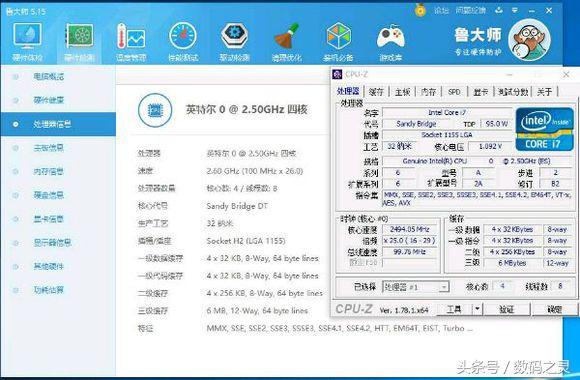The width and height of the screenshot is (580, 380).
Task: Click the CPU-Z 验证 button
Action: pos(507,309)
